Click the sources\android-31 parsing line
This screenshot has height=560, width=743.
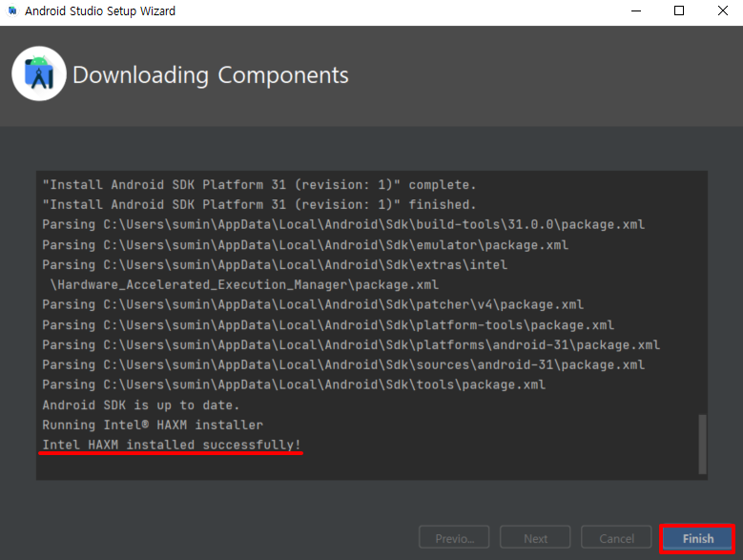click(x=343, y=364)
